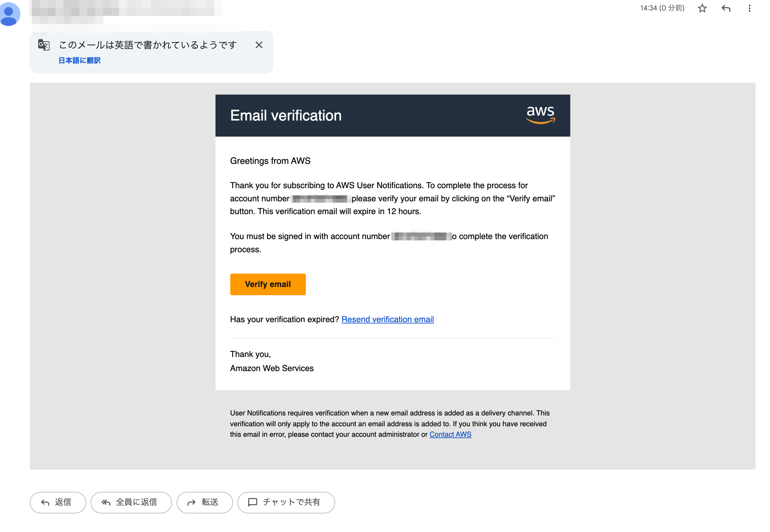Click the 返信 reply button
Viewport: 770px width, 532px height.
pos(58,502)
